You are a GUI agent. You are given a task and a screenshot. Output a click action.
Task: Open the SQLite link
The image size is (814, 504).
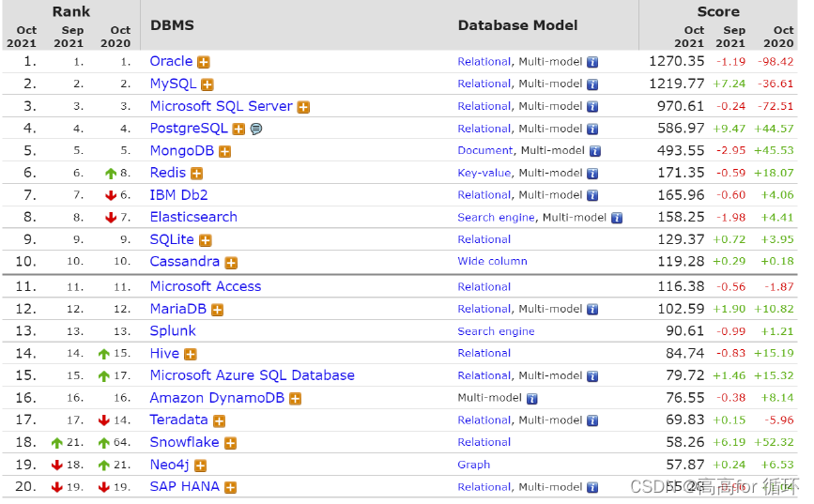(171, 239)
